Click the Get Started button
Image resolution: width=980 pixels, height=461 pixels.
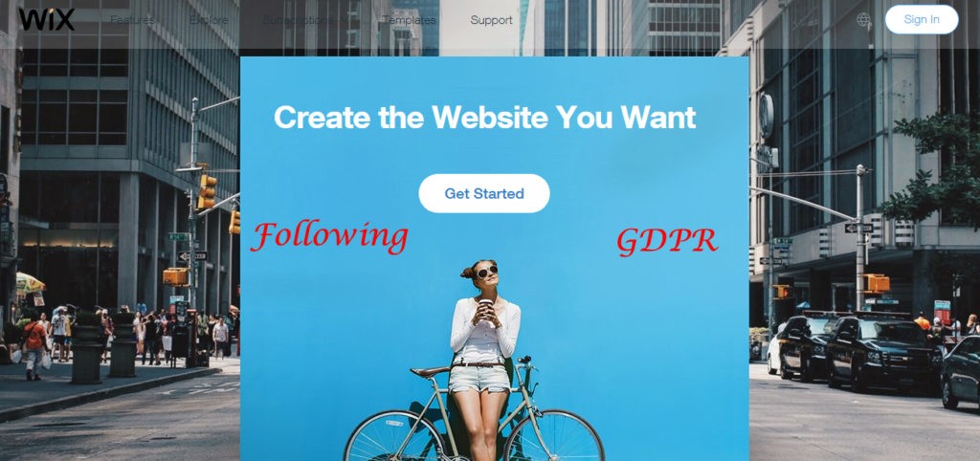pos(484,193)
